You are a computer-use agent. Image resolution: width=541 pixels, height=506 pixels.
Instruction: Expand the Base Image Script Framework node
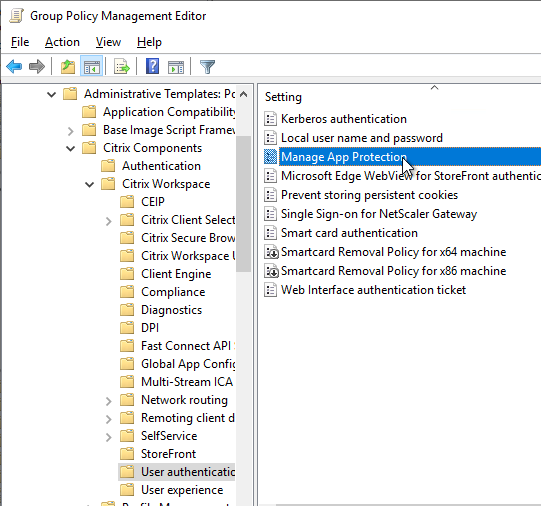pyautogui.click(x=71, y=131)
